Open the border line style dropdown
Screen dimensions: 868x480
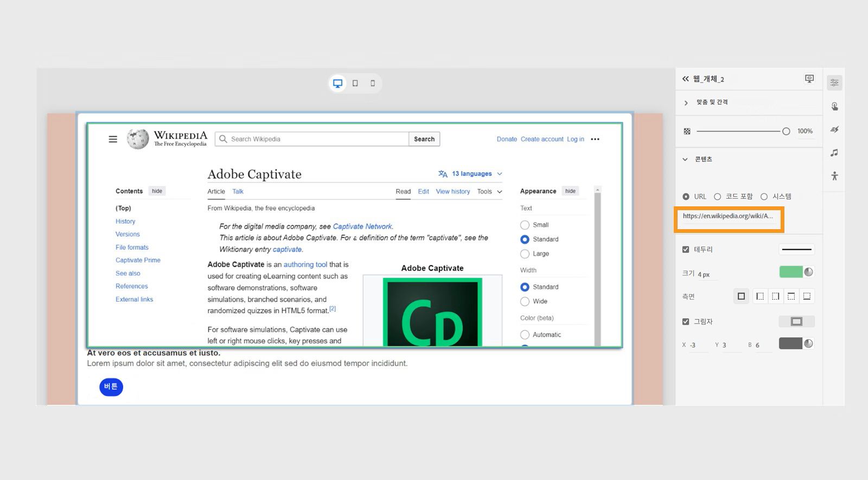(x=796, y=249)
